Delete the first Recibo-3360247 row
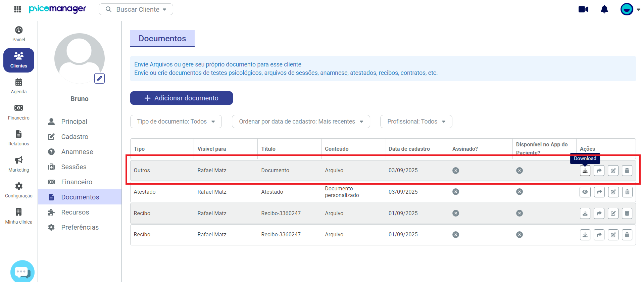 [627, 213]
